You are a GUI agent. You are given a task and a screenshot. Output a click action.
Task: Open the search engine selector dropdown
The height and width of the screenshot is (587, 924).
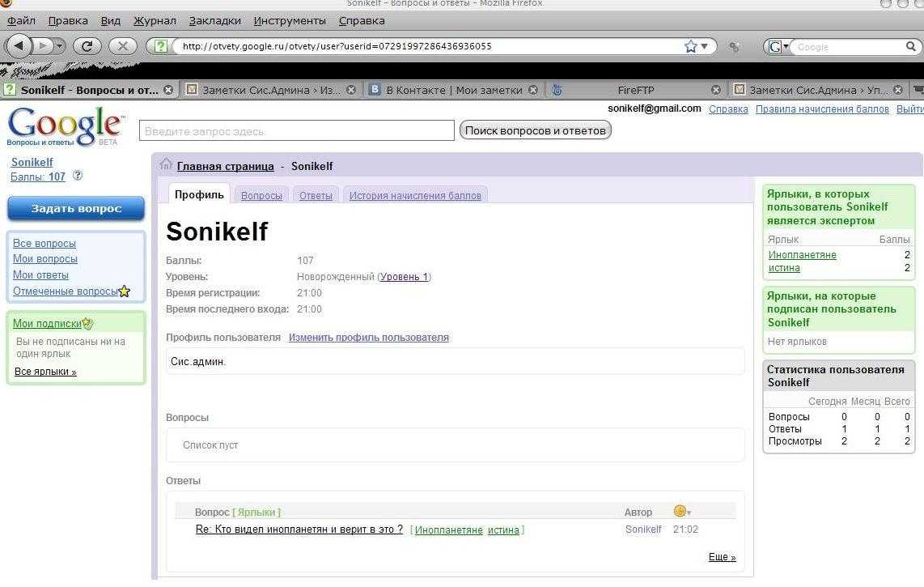click(x=778, y=47)
